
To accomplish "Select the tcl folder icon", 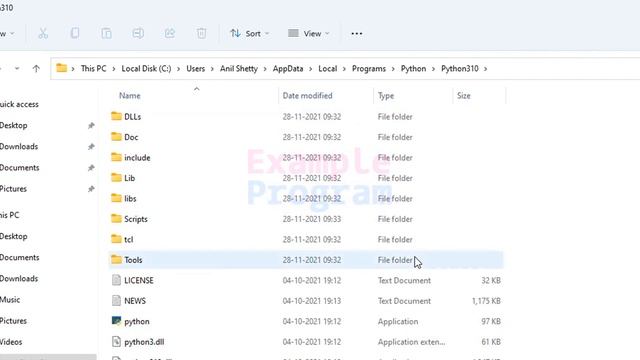I will click(x=116, y=239).
